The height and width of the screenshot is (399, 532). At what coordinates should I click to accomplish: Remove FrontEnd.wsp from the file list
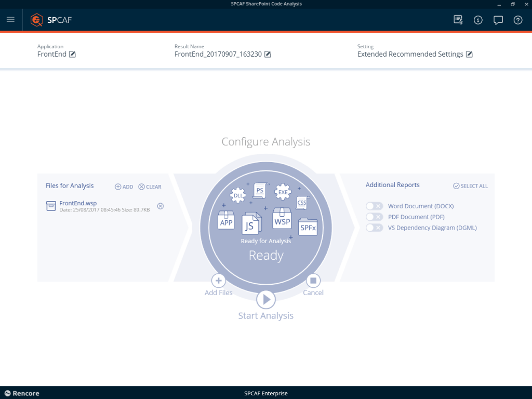161,206
